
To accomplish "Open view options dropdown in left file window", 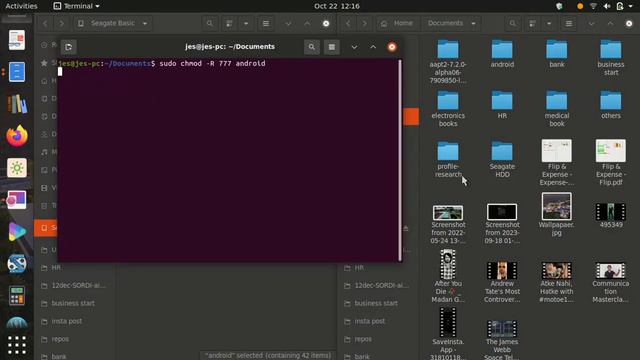I will point(246,23).
